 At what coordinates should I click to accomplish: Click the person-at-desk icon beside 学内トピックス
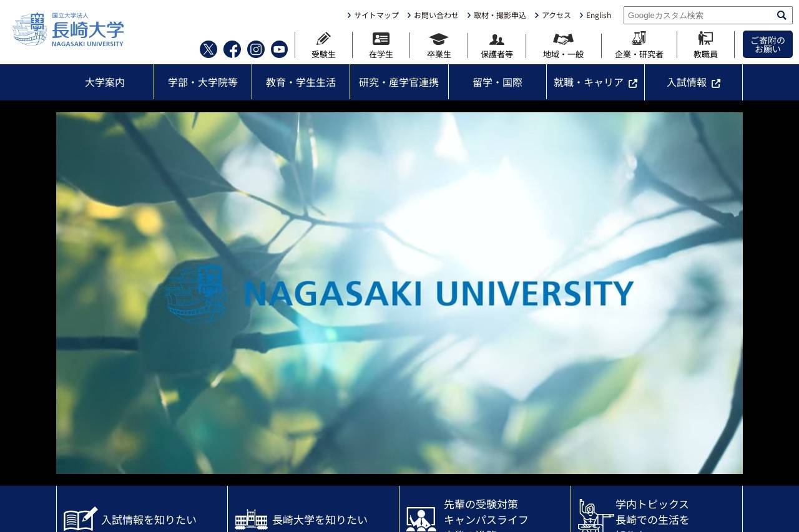click(595, 516)
